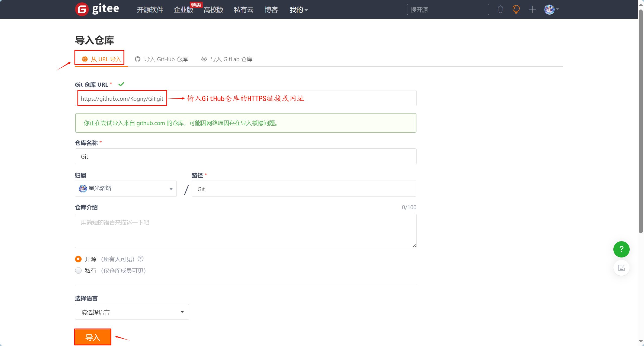This screenshot has height=346, width=644.
Task: Click the Gitee logo
Action: click(97, 9)
